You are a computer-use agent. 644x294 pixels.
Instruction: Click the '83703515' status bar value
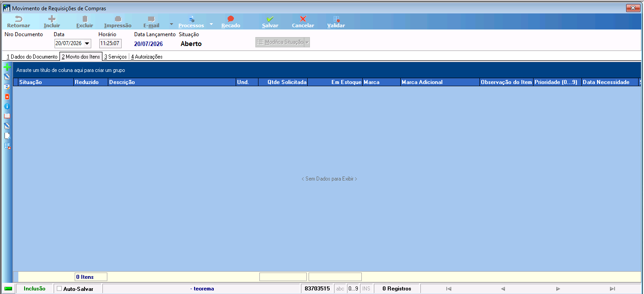(317, 289)
